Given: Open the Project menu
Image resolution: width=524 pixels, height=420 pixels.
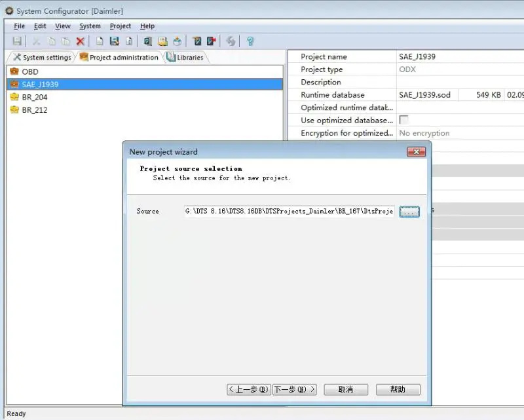Looking at the screenshot, I should coord(121,26).
